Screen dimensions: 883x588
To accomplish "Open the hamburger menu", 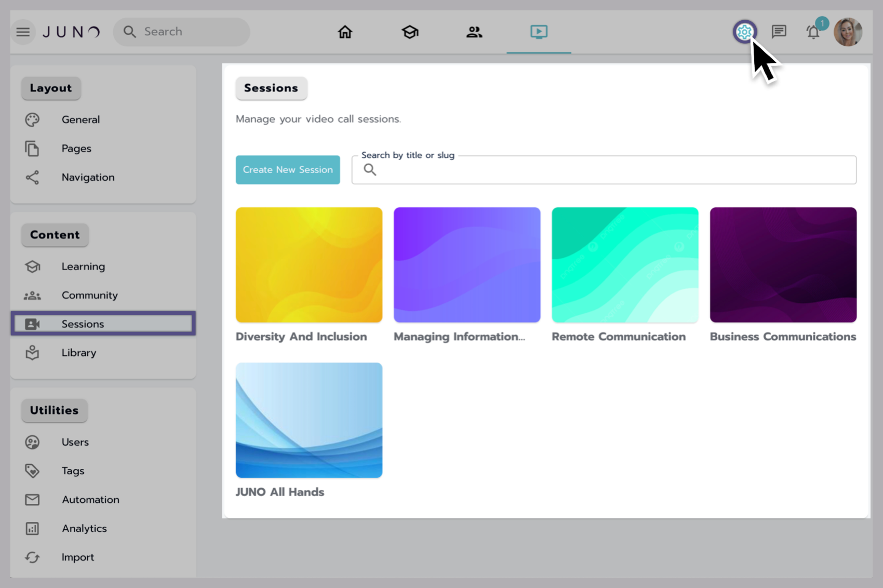I will (23, 32).
